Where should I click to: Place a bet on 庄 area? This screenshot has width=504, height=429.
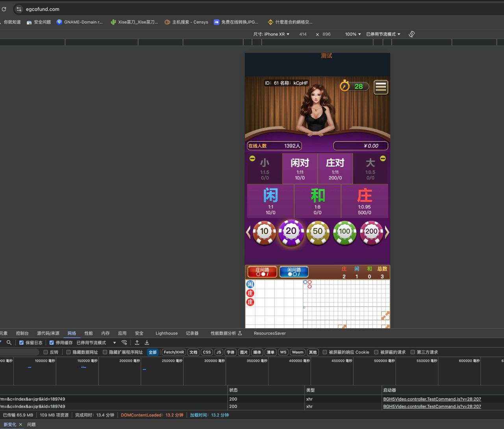(364, 201)
